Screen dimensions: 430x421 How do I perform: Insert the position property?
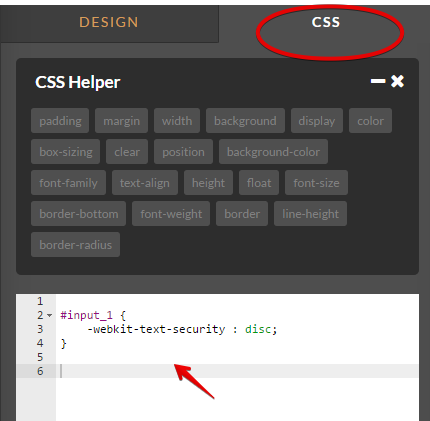point(183,152)
